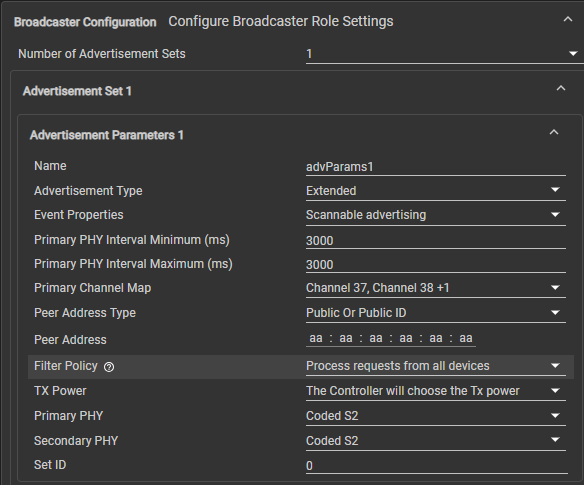This screenshot has height=485, width=584.
Task: Click the Configure Broadcaster Role Settings text
Action: (x=281, y=21)
